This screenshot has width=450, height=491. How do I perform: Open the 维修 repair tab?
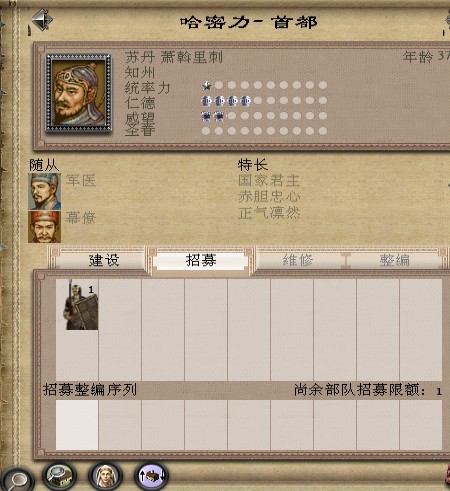click(298, 260)
